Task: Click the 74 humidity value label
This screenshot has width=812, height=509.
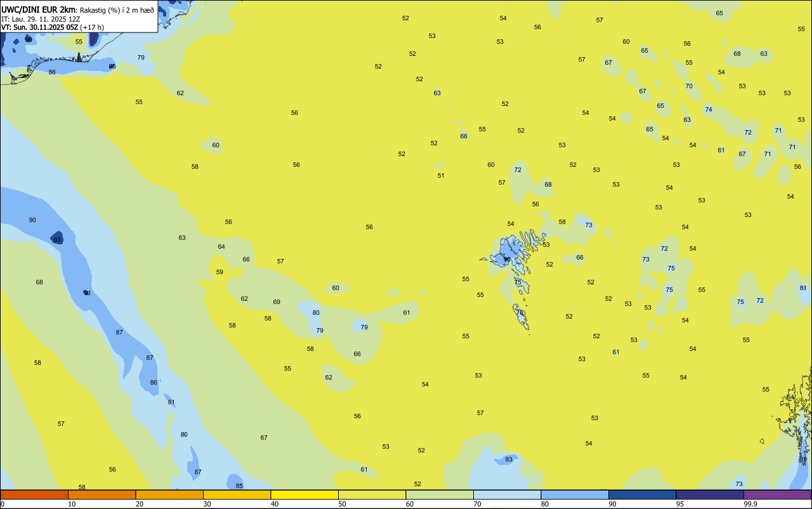Action: [x=709, y=109]
